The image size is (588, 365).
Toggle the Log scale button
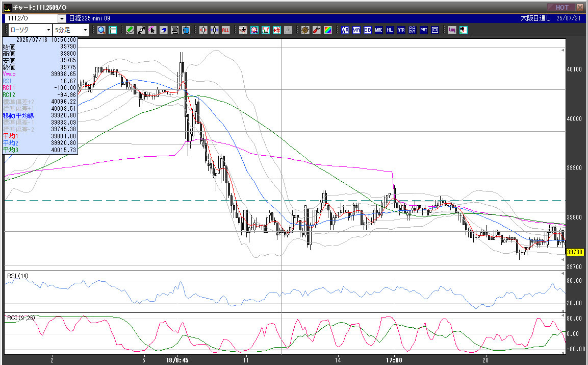(452, 30)
